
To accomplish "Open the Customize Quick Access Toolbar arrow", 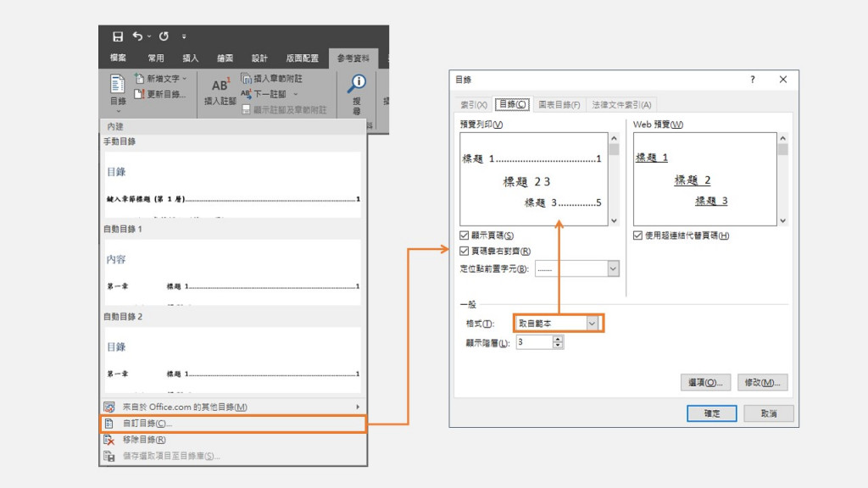I will (184, 37).
